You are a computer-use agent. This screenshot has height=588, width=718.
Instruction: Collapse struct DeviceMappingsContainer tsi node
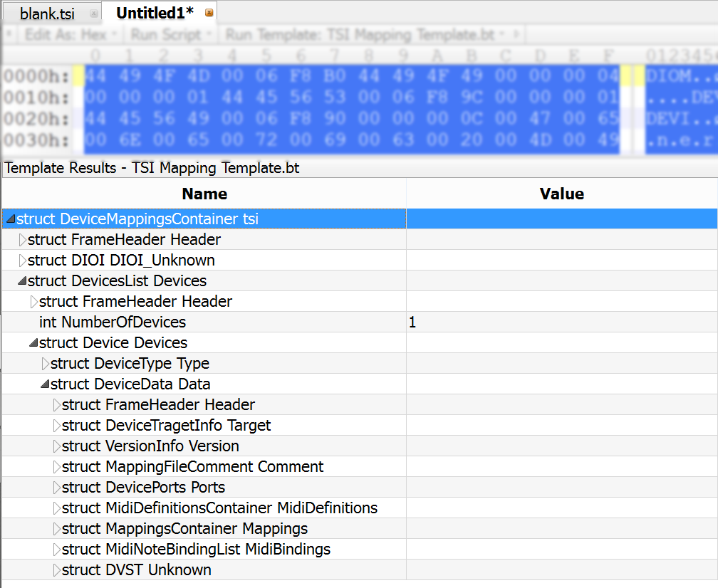[9, 219]
